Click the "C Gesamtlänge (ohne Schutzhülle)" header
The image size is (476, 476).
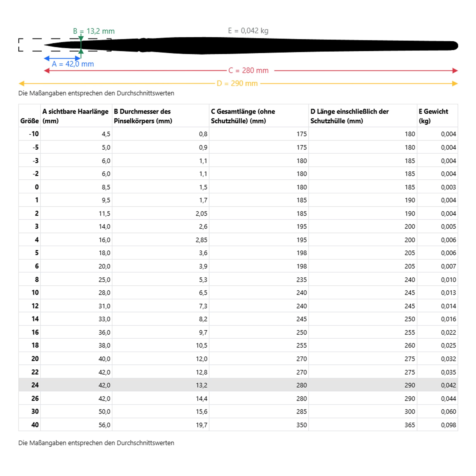243,116
